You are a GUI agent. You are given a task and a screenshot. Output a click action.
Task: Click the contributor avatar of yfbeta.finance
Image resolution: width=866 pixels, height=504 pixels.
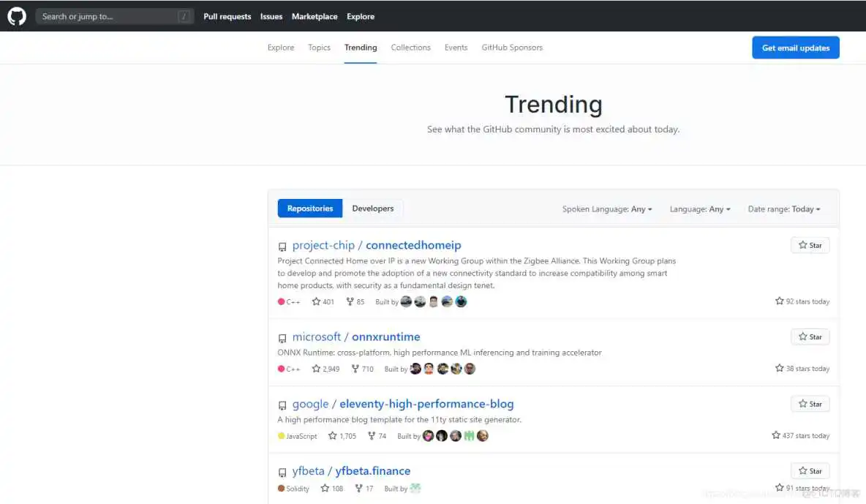(x=415, y=489)
